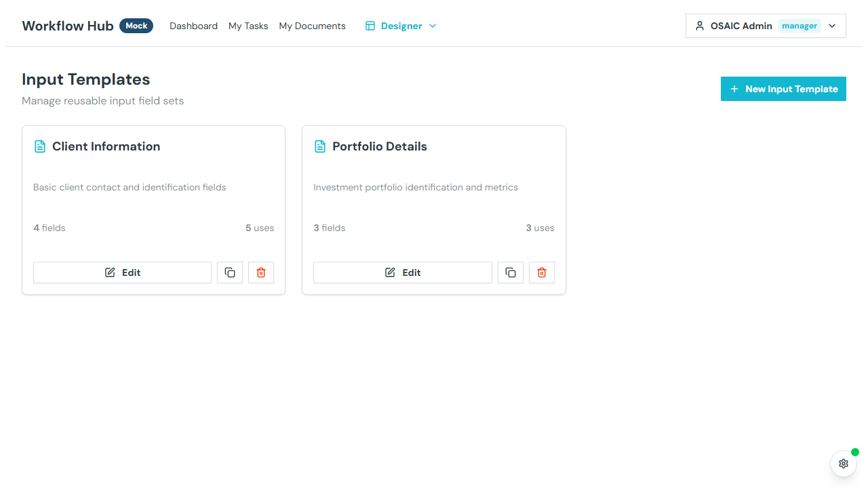The height and width of the screenshot is (488, 868).
Task: Click the document icon beside Client Information
Action: (x=39, y=146)
